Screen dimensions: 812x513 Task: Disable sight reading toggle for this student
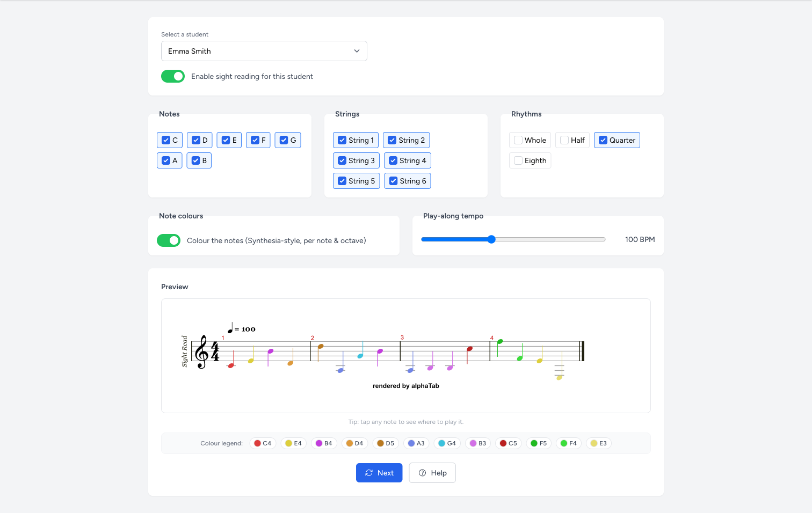click(173, 76)
